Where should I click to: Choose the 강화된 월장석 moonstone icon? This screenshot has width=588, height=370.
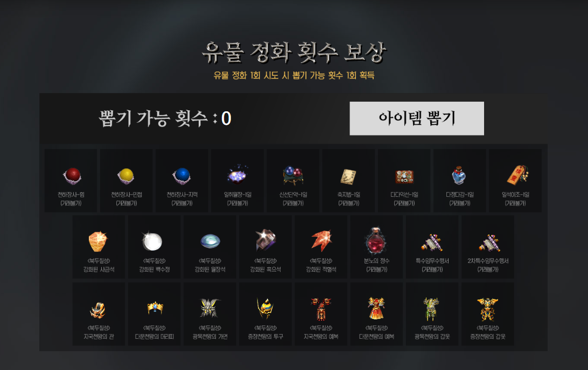210,241
